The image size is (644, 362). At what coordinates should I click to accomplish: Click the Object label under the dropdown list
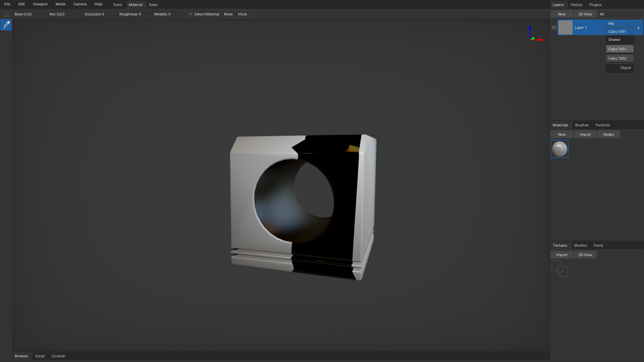(x=626, y=68)
